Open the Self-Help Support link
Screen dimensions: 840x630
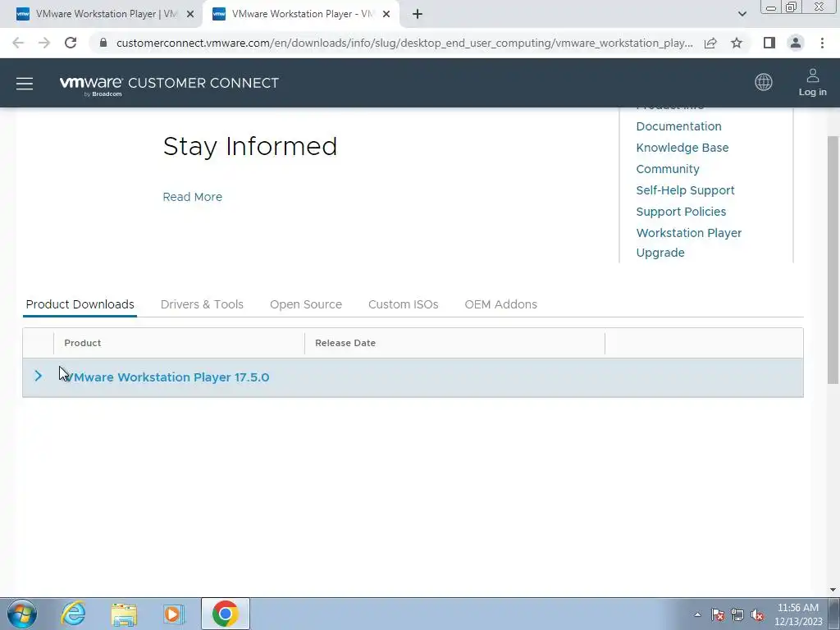click(685, 190)
